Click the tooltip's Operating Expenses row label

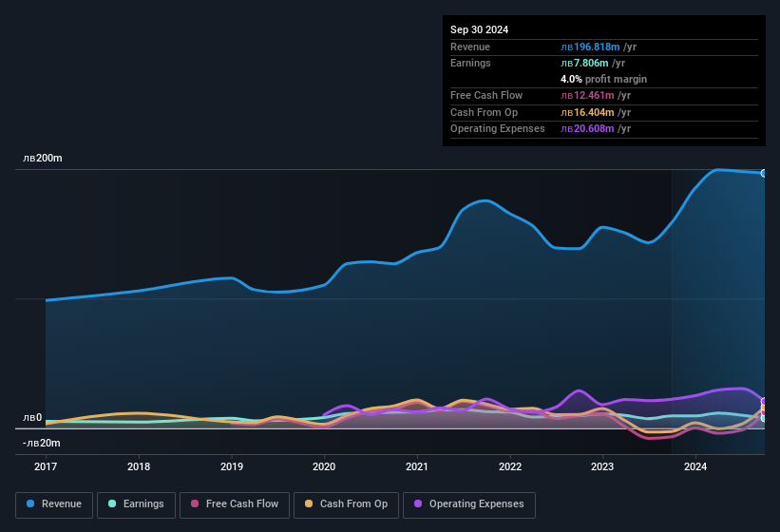[498, 129]
